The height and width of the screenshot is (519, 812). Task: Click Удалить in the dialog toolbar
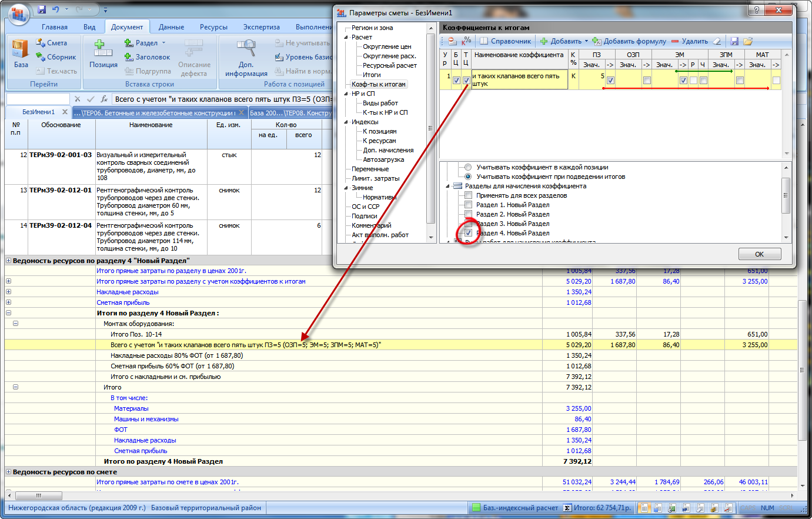tap(689, 41)
